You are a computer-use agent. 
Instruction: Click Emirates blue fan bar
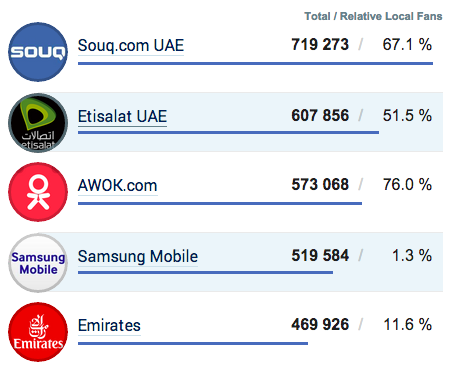(x=193, y=343)
